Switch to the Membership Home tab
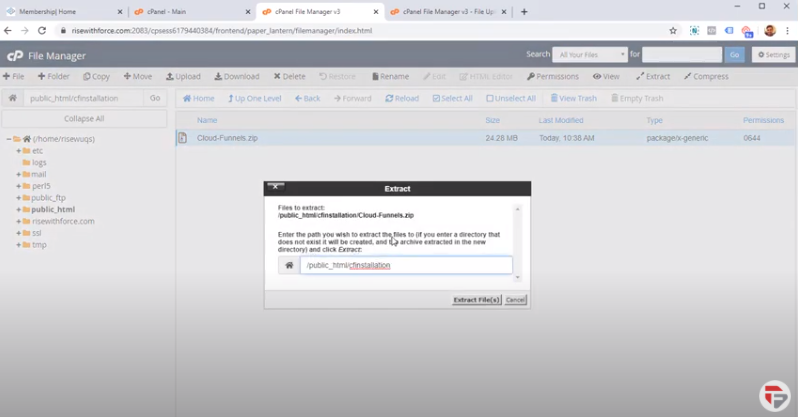The image size is (798, 417). coord(62,11)
